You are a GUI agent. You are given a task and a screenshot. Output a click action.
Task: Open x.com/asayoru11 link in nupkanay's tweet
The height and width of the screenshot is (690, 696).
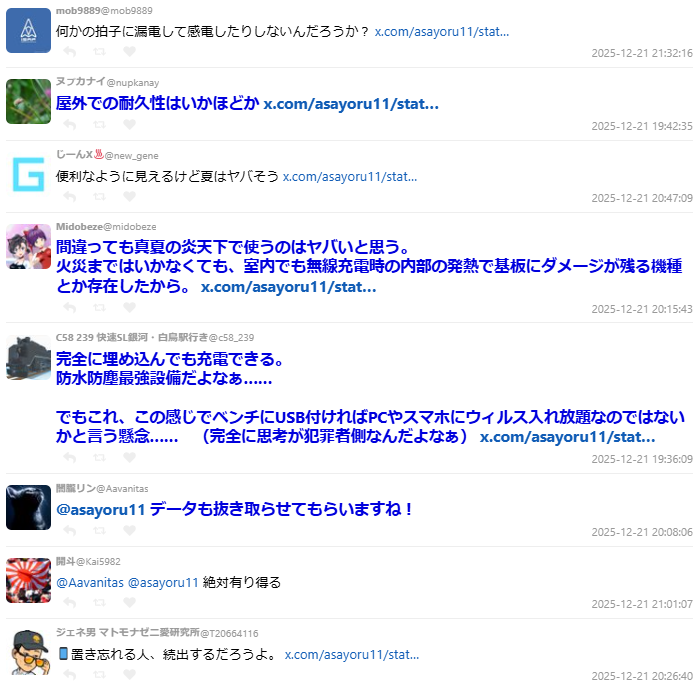351,104
